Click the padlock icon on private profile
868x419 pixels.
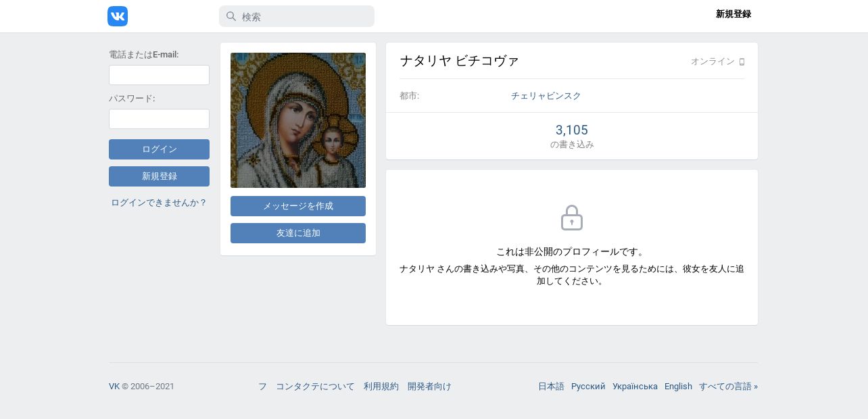(x=572, y=218)
